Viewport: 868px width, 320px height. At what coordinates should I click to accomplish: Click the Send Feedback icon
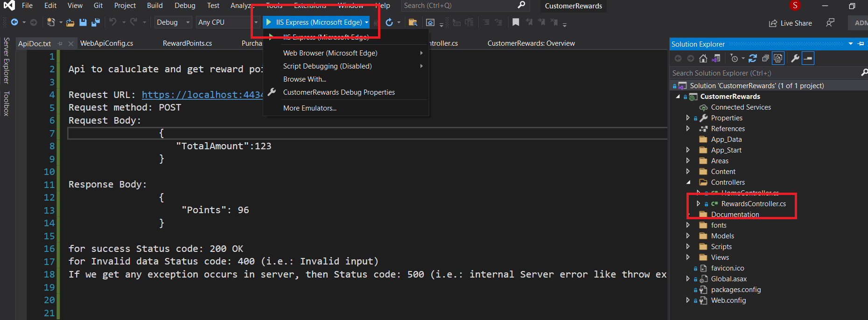coord(830,23)
